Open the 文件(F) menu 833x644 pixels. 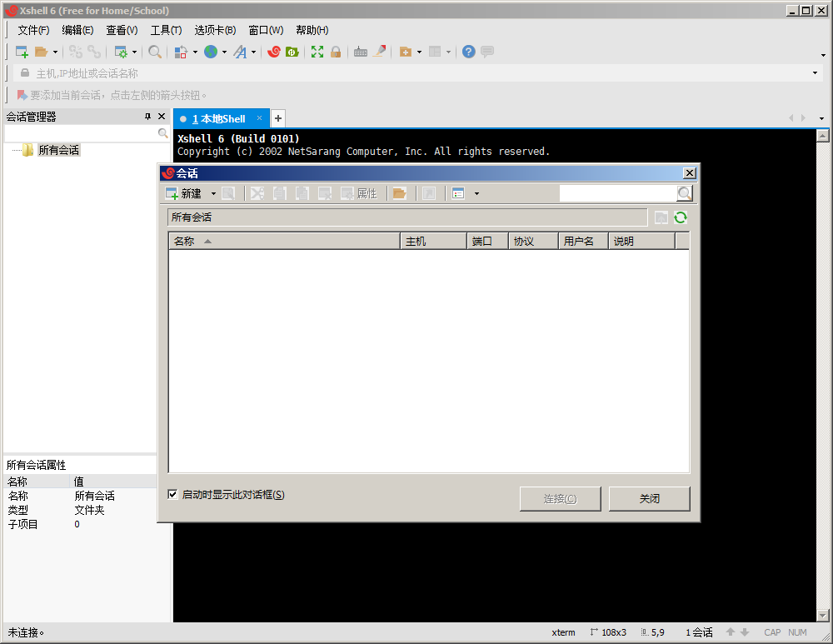tap(33, 30)
